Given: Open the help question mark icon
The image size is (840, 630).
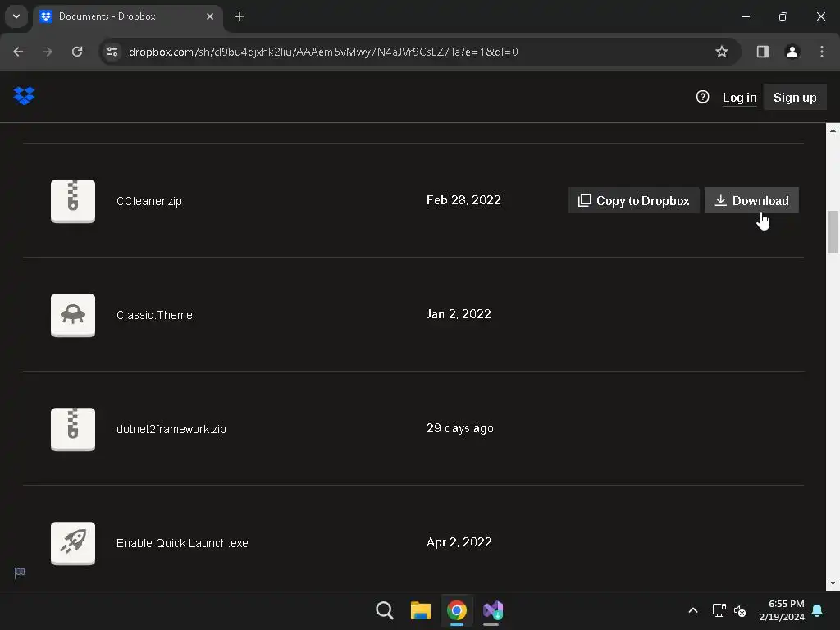Looking at the screenshot, I should (x=702, y=97).
